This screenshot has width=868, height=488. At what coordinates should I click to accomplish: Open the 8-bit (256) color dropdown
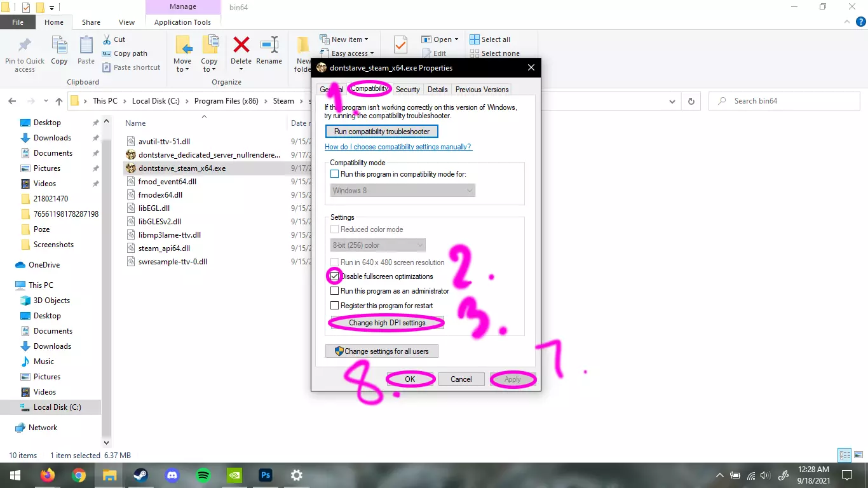click(378, 245)
